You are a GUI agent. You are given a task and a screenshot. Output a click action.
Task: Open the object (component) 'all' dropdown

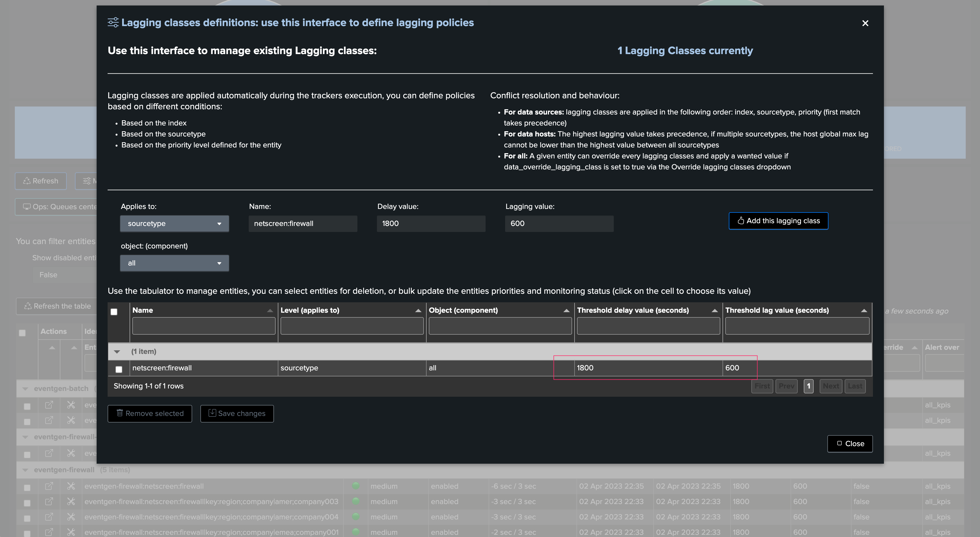coord(174,263)
